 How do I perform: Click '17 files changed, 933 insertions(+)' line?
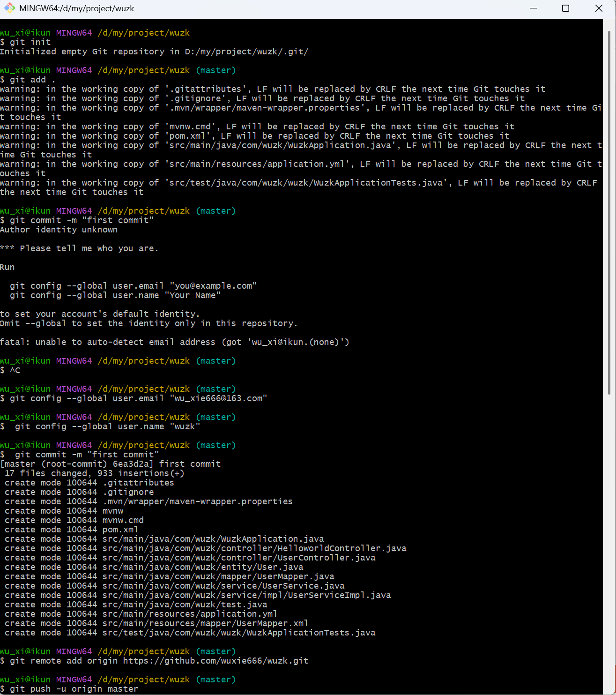[x=95, y=473]
